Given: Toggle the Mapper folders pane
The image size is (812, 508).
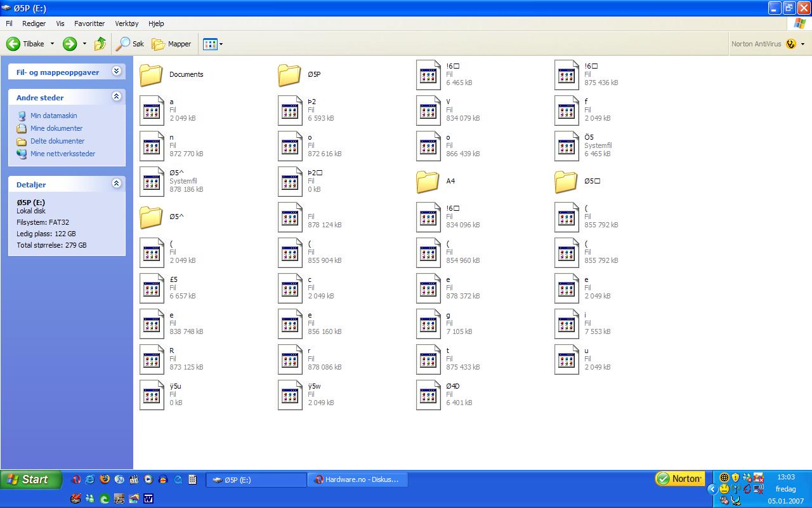Looking at the screenshot, I should 171,44.
